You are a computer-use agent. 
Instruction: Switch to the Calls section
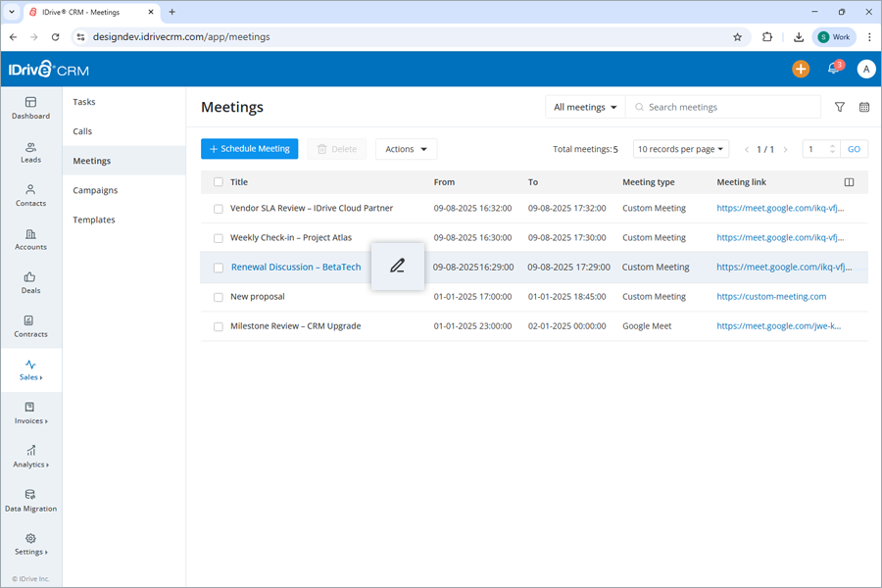[x=83, y=130]
